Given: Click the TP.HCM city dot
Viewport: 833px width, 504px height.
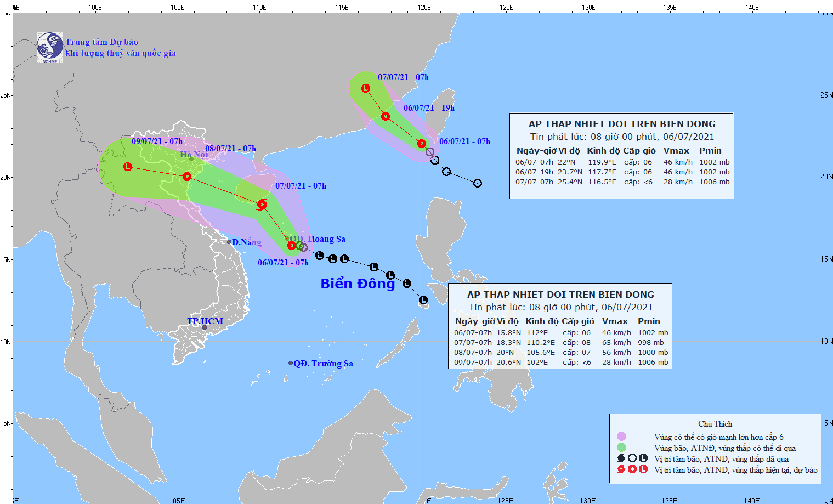Looking at the screenshot, I should click(205, 328).
